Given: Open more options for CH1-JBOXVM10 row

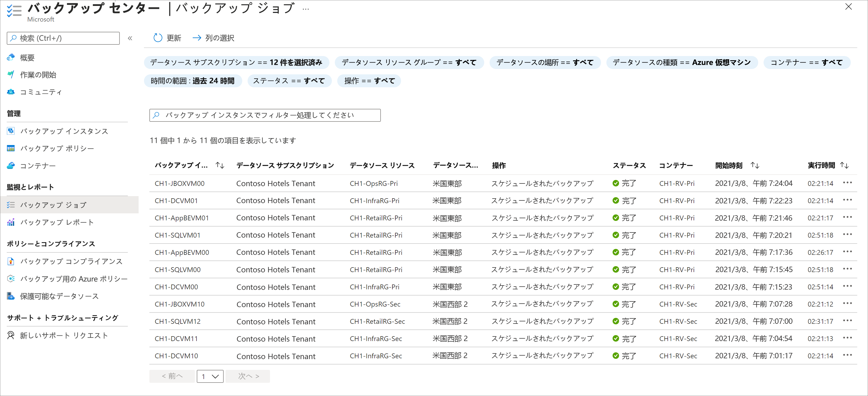Looking at the screenshot, I should point(847,303).
